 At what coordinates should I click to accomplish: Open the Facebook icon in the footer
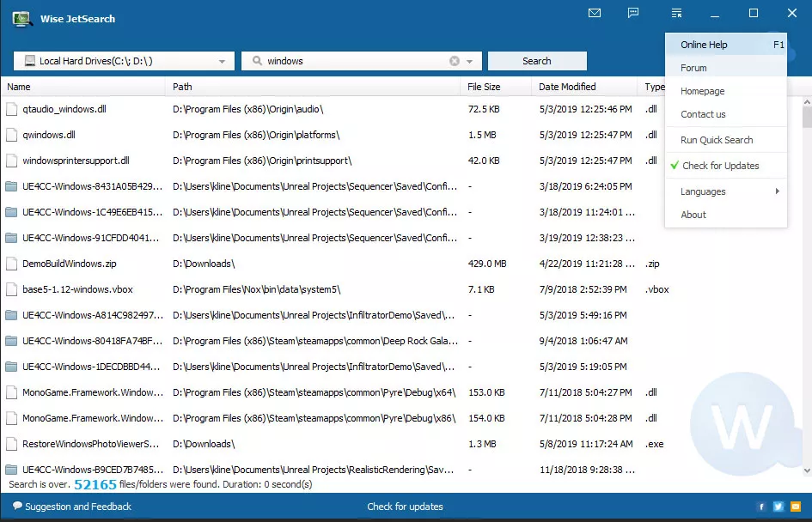pyautogui.click(x=761, y=507)
